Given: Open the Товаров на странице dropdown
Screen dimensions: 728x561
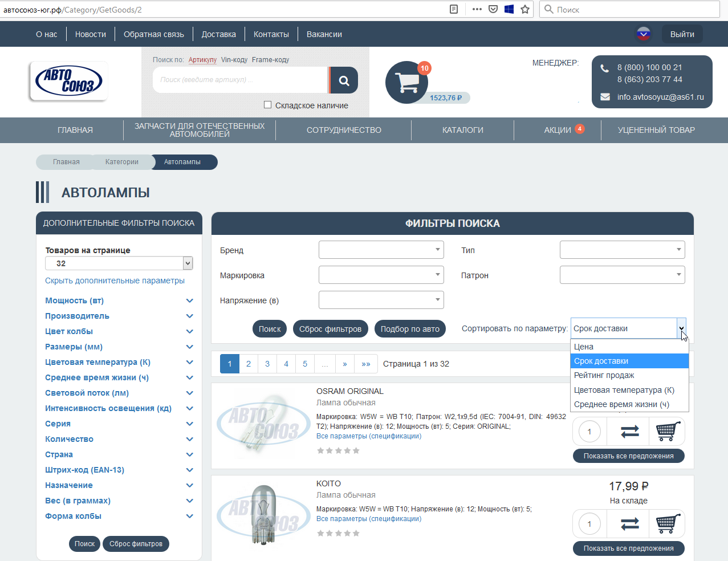Looking at the screenshot, I should tap(119, 263).
